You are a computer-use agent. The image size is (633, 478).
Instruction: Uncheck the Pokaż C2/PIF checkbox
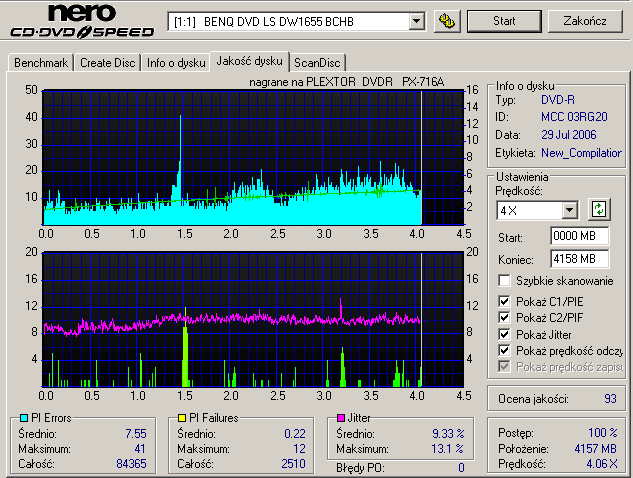pos(504,317)
